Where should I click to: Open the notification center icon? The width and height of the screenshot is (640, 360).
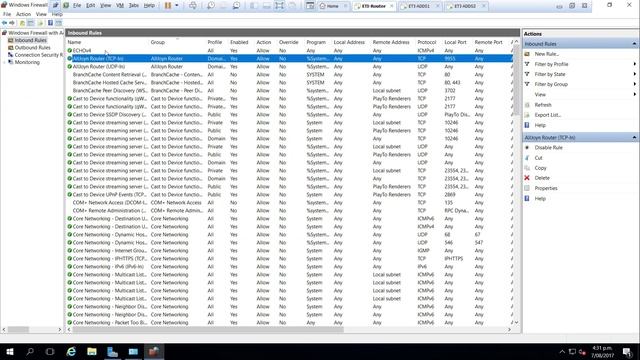point(627,351)
